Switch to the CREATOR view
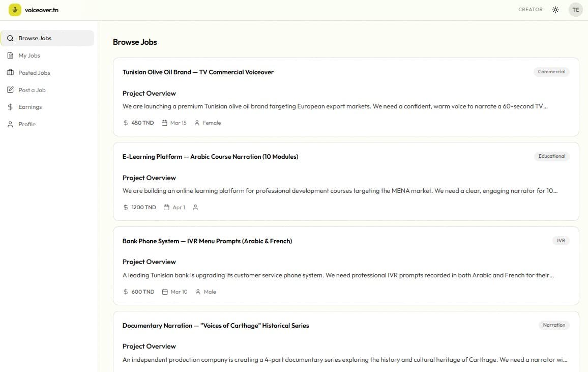Image resolution: width=588 pixels, height=372 pixels. [531, 9]
